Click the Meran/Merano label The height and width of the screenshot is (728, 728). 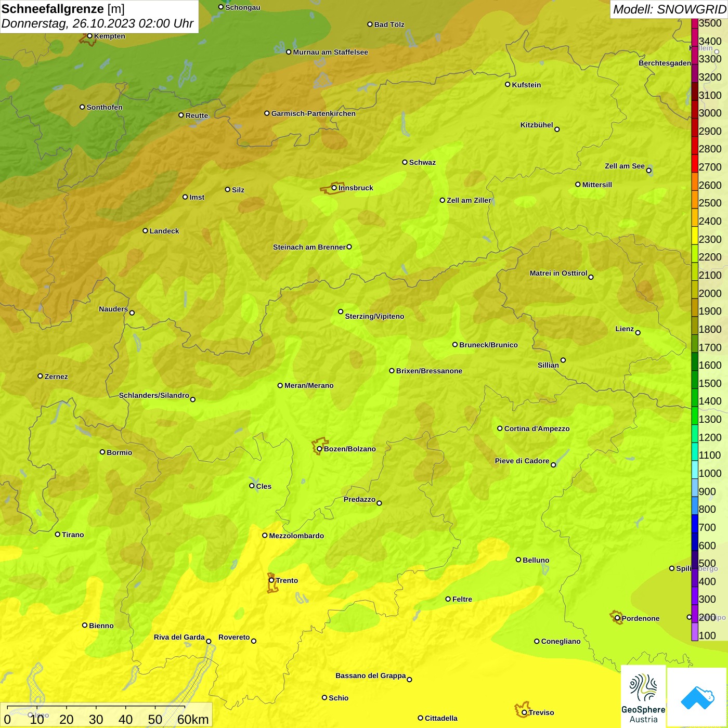309,385
